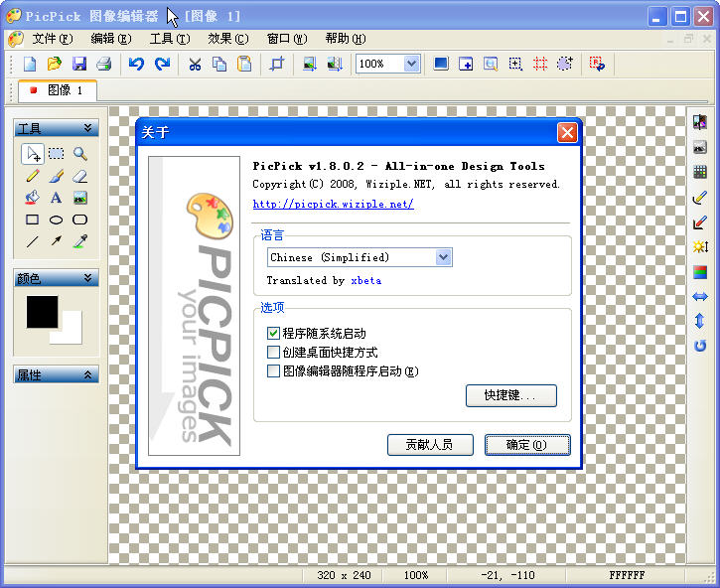Check 图像编辑器随程序启动 checkbox
Screen dimensions: 720x588
pos(273,370)
